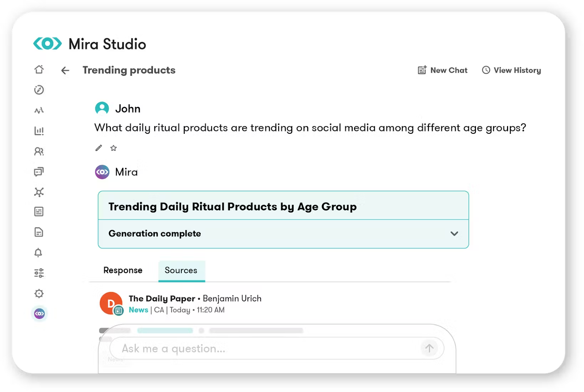584x392 pixels.
Task: Switch to the Response tab
Action: pyautogui.click(x=123, y=270)
